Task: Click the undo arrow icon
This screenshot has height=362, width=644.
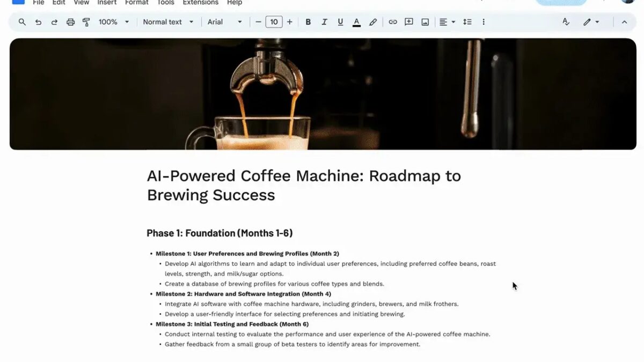Action: coord(38,22)
